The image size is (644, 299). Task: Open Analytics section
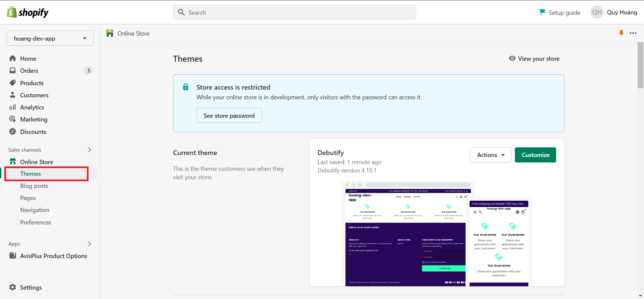pos(32,107)
